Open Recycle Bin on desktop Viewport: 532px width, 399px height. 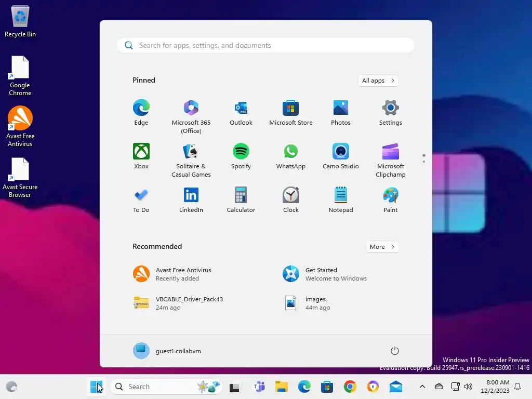click(x=20, y=21)
